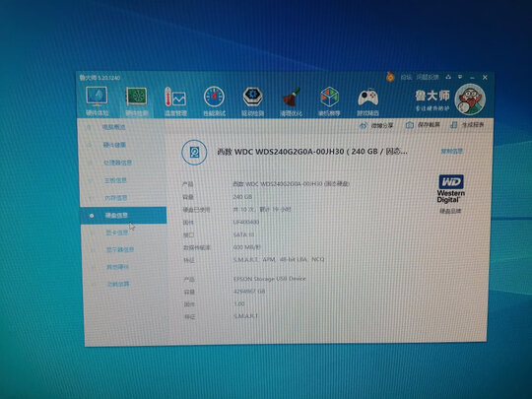
Task: Click 复制信息 link beside drive title
Action: (x=451, y=151)
